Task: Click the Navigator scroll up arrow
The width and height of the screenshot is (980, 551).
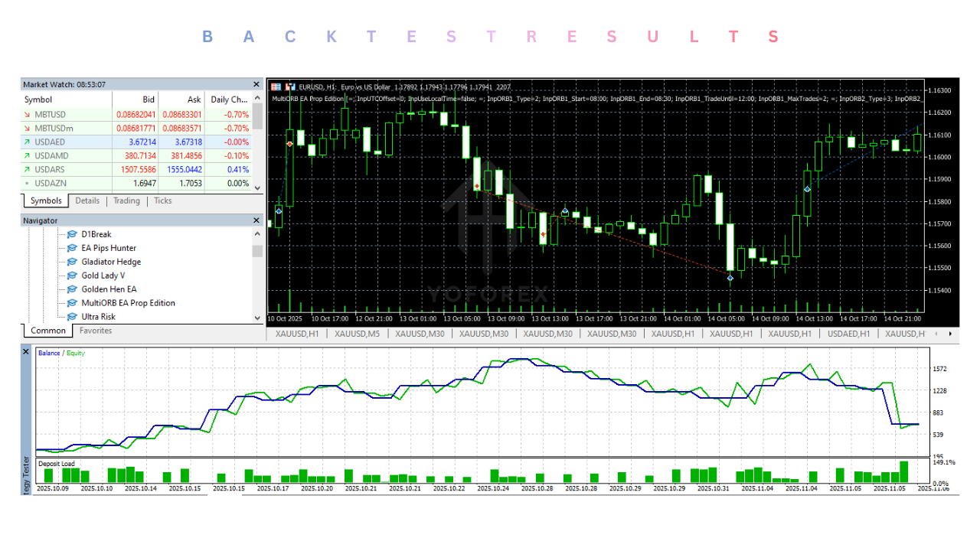Action: 257,234
